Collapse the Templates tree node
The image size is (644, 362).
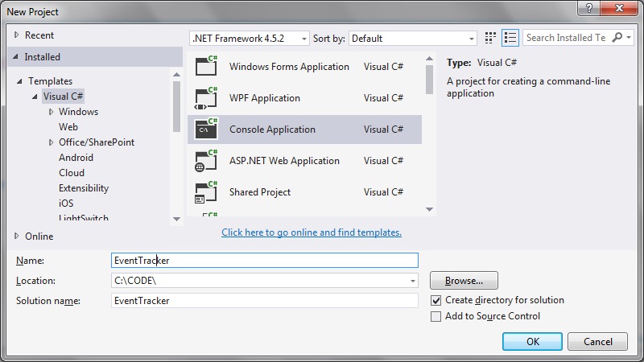(19, 81)
